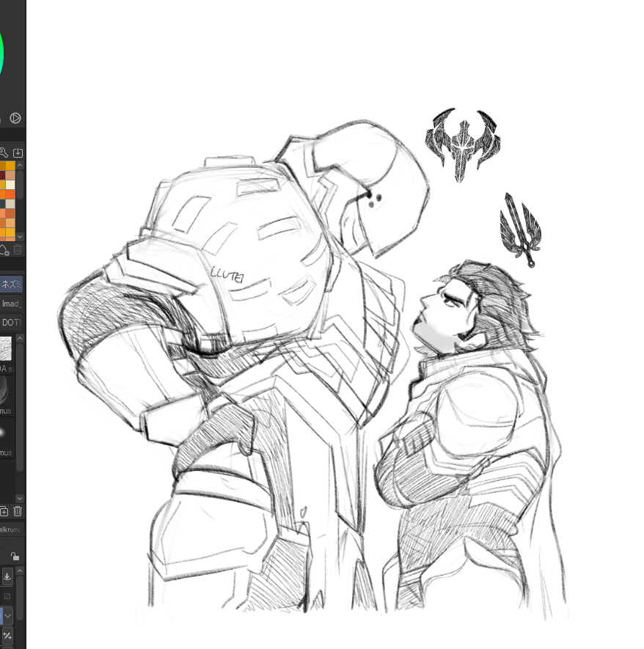Viewport: 644px width, 649px height.
Task: Toggle the small slashed-square checkbox
Action: (x=7, y=596)
